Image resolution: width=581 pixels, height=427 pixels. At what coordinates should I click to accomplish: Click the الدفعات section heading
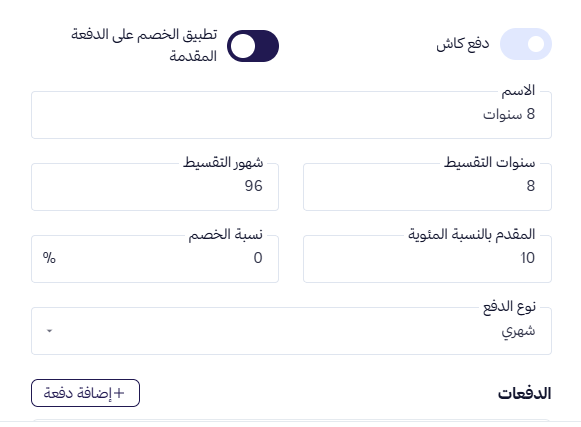(x=524, y=393)
